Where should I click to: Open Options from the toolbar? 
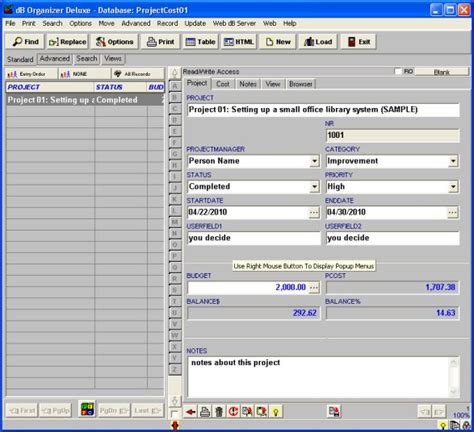point(114,42)
